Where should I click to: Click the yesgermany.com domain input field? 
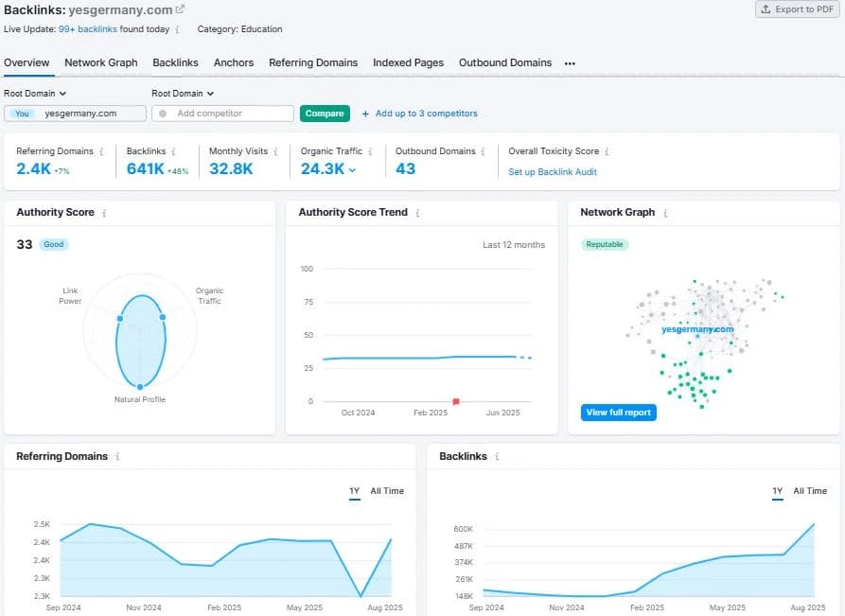tap(75, 114)
